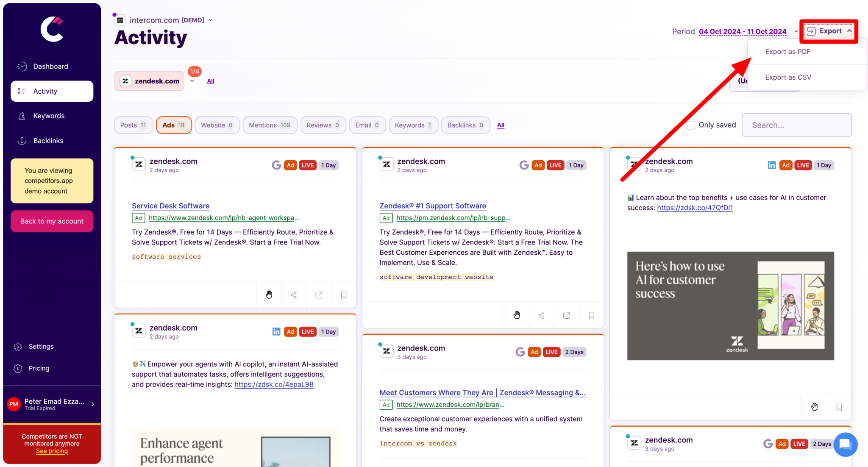Select Export as CSV from the menu
Image resolution: width=868 pixels, height=467 pixels.
click(788, 77)
